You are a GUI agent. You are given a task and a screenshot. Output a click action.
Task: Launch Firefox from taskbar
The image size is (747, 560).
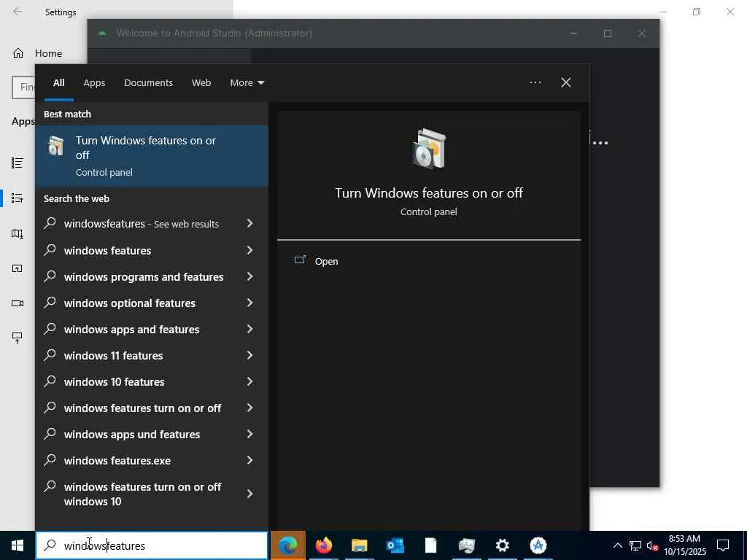pos(324,545)
